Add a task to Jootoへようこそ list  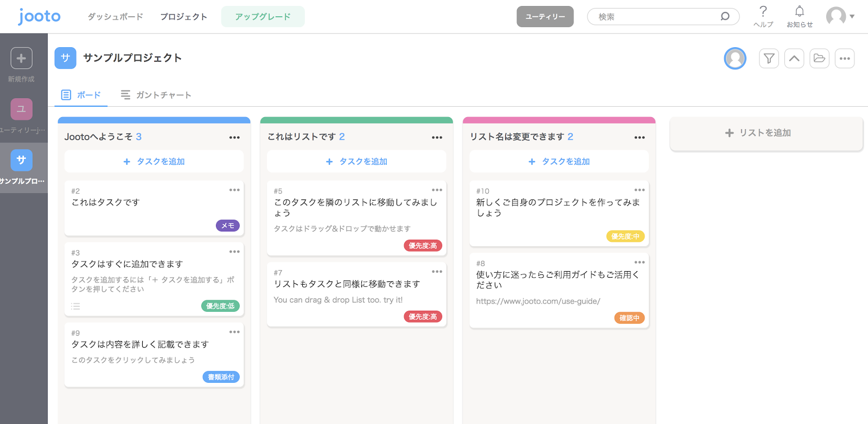click(154, 162)
